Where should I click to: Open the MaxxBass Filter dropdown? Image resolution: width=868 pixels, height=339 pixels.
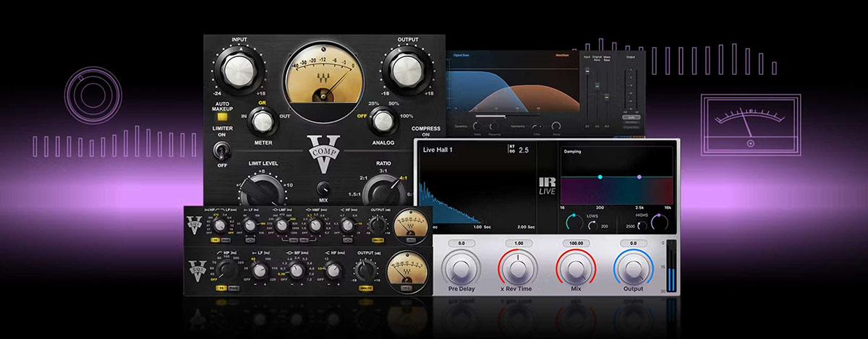(537, 126)
